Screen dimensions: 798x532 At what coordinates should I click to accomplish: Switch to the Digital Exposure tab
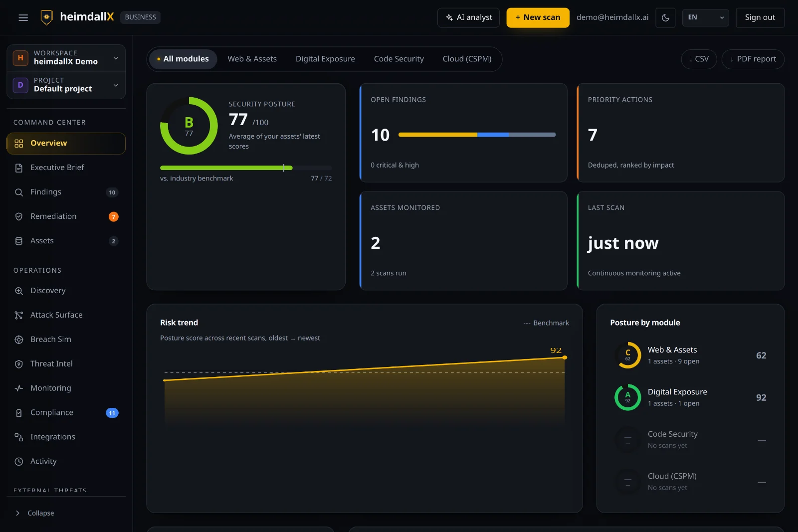[x=325, y=59]
